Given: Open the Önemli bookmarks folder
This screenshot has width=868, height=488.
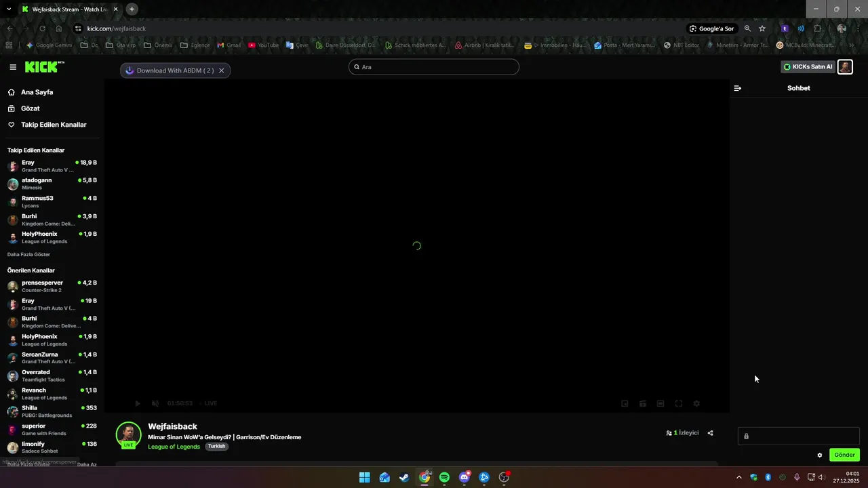Looking at the screenshot, I should click(x=157, y=45).
